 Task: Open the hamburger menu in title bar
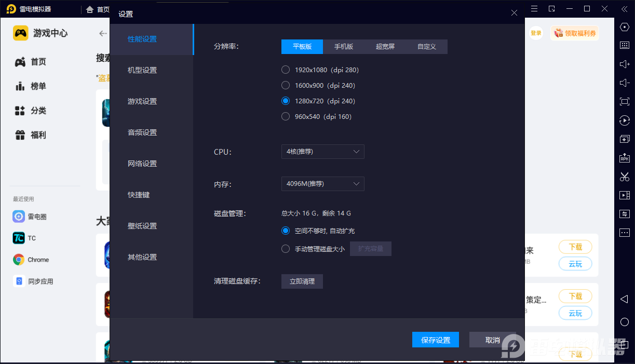(x=534, y=9)
